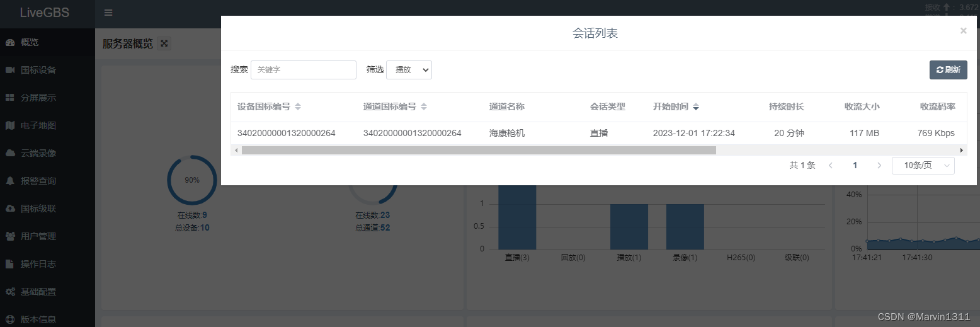Go to previous page arrow

(x=831, y=166)
